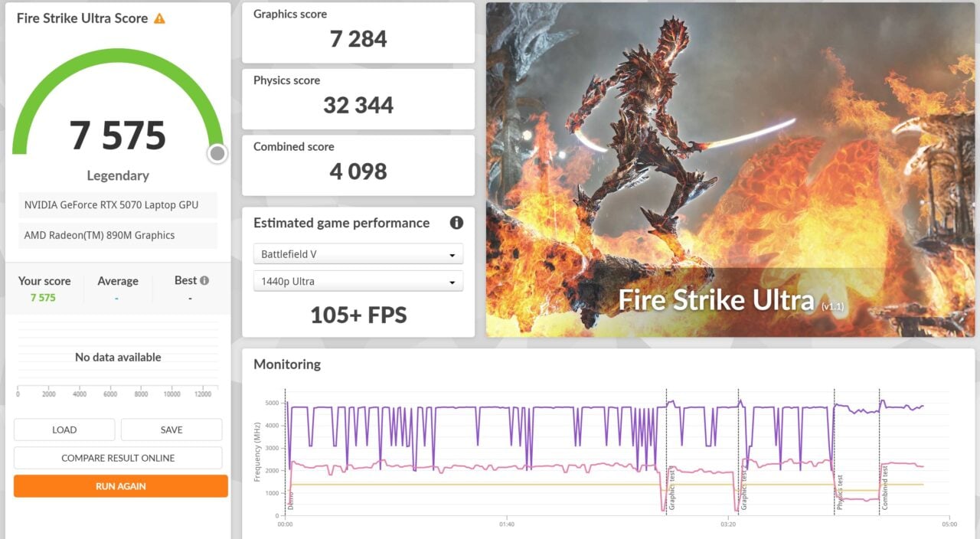Click the Frequency (MHz) axis label
Screen dimensions: 980x539
coord(258,451)
